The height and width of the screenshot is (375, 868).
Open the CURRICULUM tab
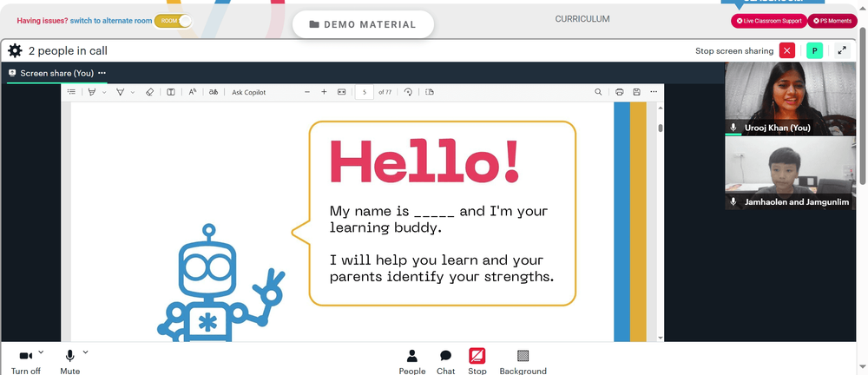tap(582, 19)
